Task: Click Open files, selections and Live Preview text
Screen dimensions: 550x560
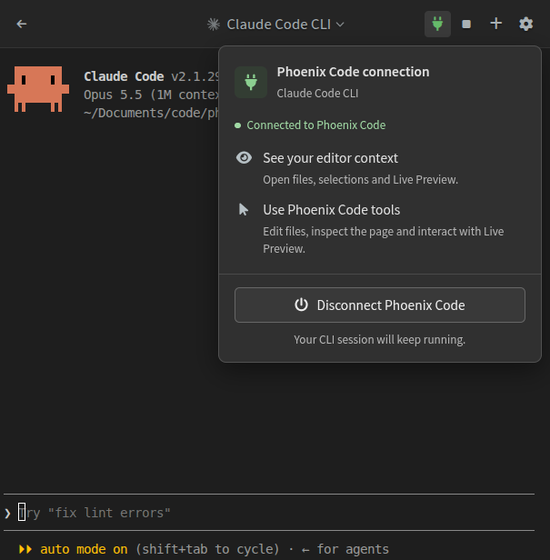Action: click(360, 180)
